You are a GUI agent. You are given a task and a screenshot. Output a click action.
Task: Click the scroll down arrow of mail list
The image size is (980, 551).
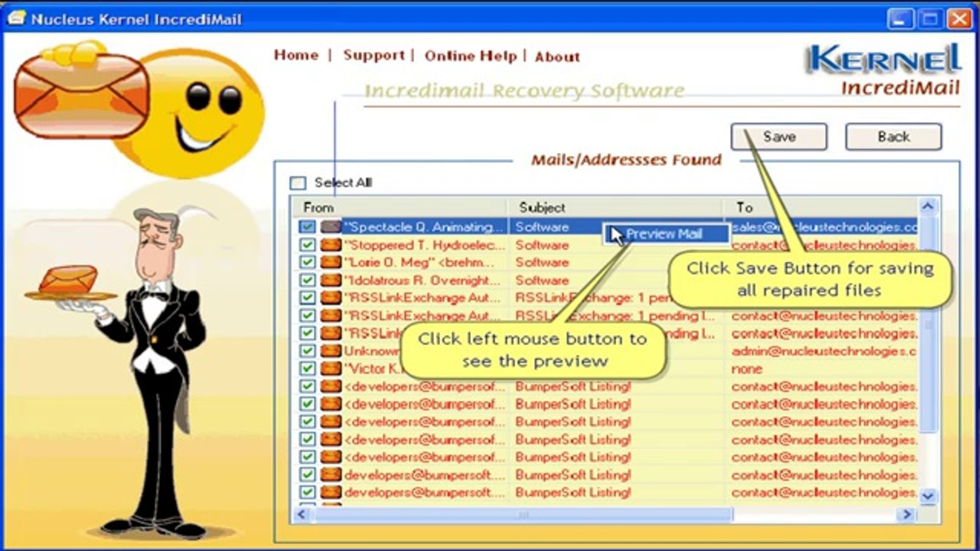click(x=928, y=495)
